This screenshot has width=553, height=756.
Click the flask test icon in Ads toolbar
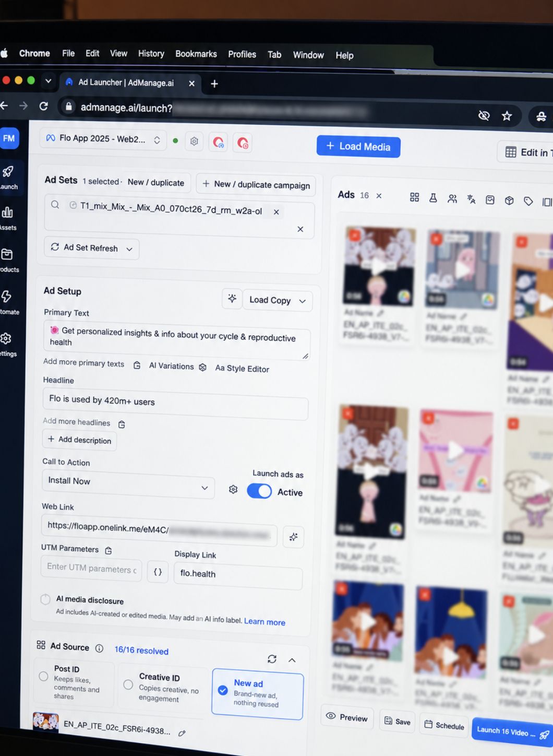(x=433, y=198)
